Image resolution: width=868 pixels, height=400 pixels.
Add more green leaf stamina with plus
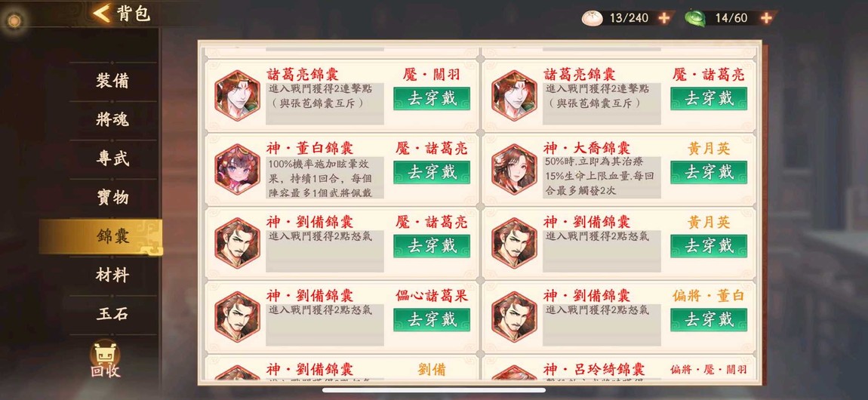pos(766,18)
